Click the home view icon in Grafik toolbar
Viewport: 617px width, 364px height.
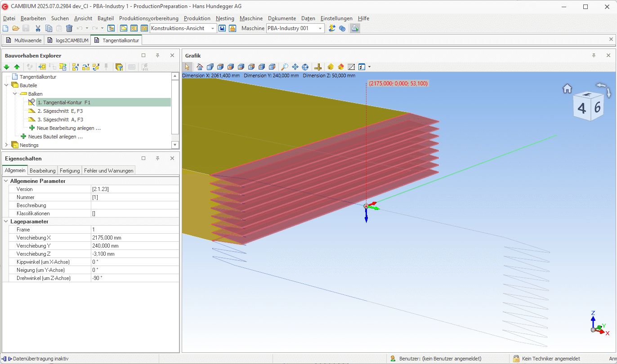[x=200, y=67]
